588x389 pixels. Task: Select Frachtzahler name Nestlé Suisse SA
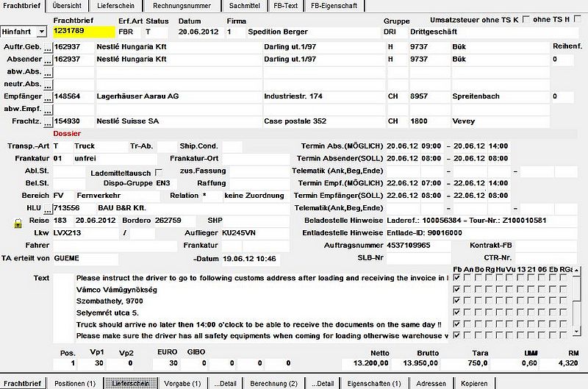(179, 121)
